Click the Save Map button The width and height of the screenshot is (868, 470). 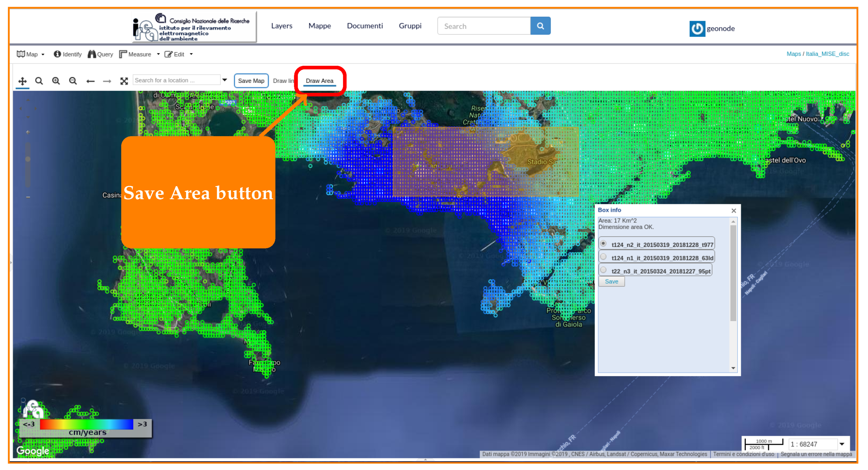point(251,81)
